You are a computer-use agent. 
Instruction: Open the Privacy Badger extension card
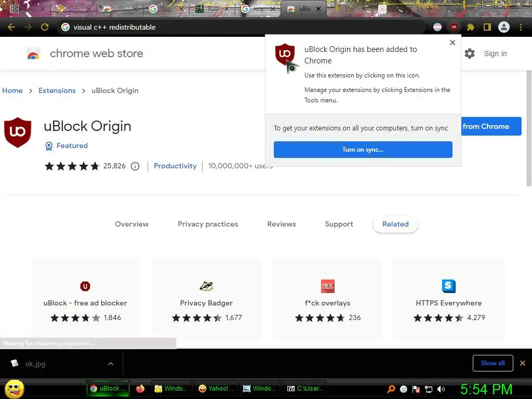coord(206,299)
